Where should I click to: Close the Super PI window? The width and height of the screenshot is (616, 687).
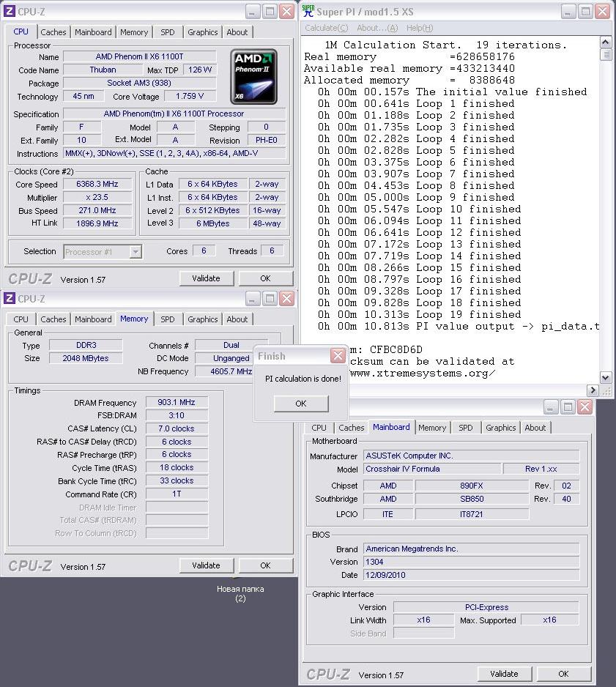[603, 12]
